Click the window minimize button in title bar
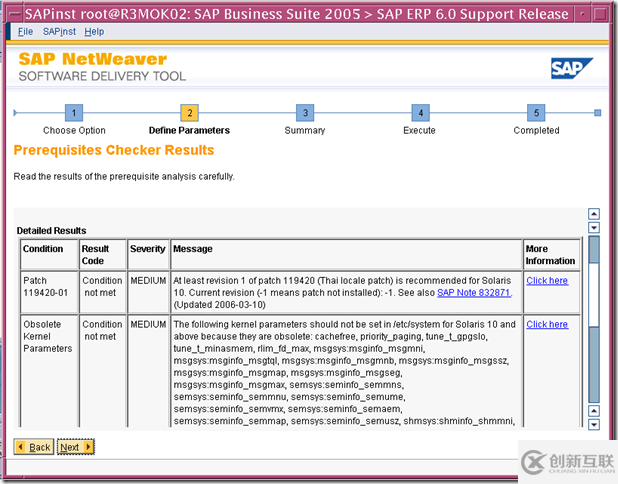 tap(582, 14)
